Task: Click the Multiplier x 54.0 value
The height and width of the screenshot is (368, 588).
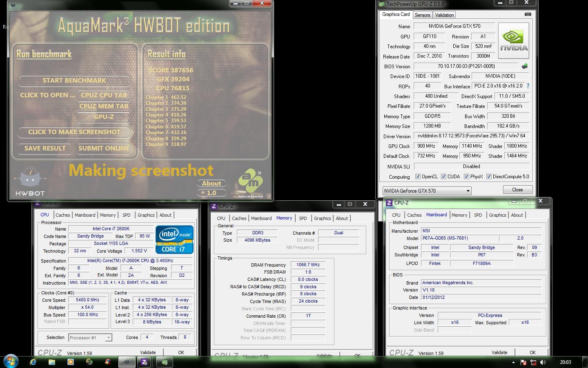Action: 87,307
